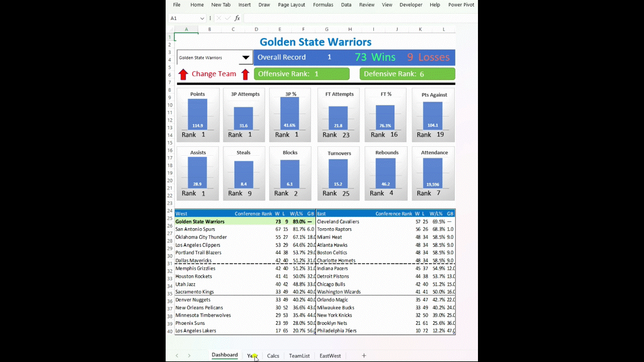Open the Help ribbon tab

click(435, 5)
